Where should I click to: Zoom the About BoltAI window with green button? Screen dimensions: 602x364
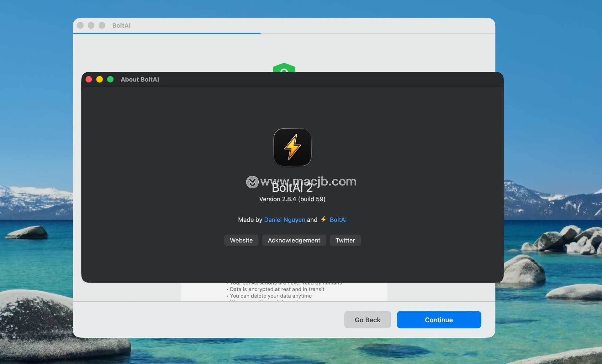110,79
